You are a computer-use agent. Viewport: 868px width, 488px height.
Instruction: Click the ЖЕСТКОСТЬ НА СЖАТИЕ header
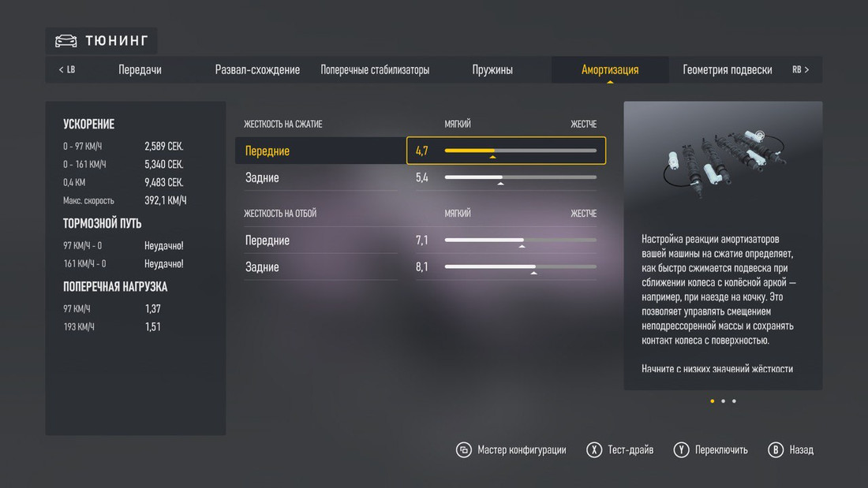point(282,124)
